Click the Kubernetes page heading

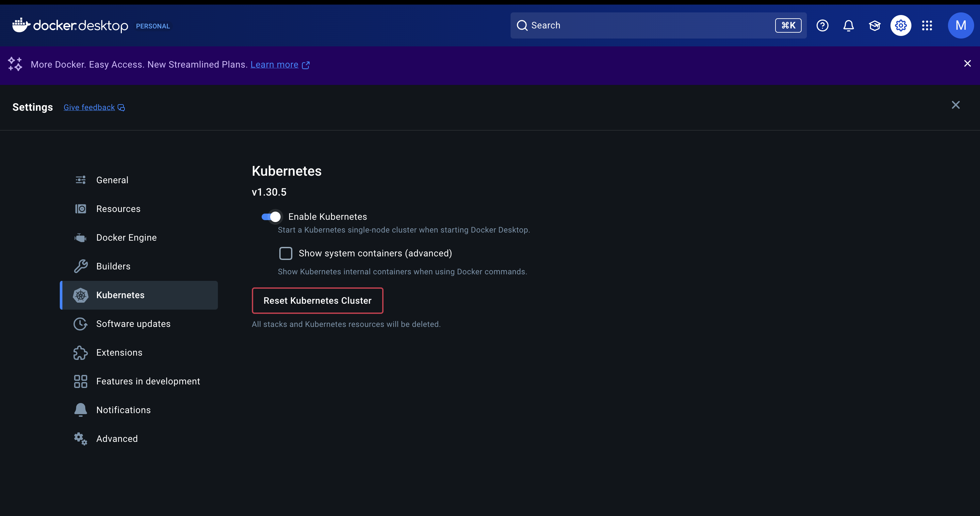point(286,171)
